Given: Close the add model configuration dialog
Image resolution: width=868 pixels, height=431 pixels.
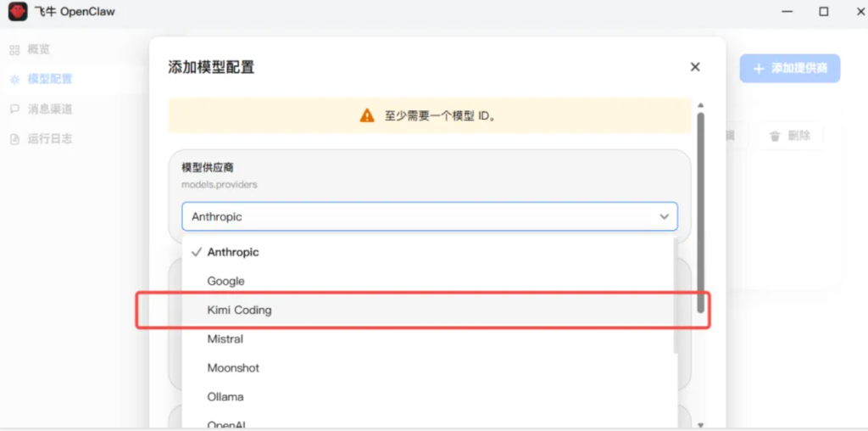Looking at the screenshot, I should 695,67.
